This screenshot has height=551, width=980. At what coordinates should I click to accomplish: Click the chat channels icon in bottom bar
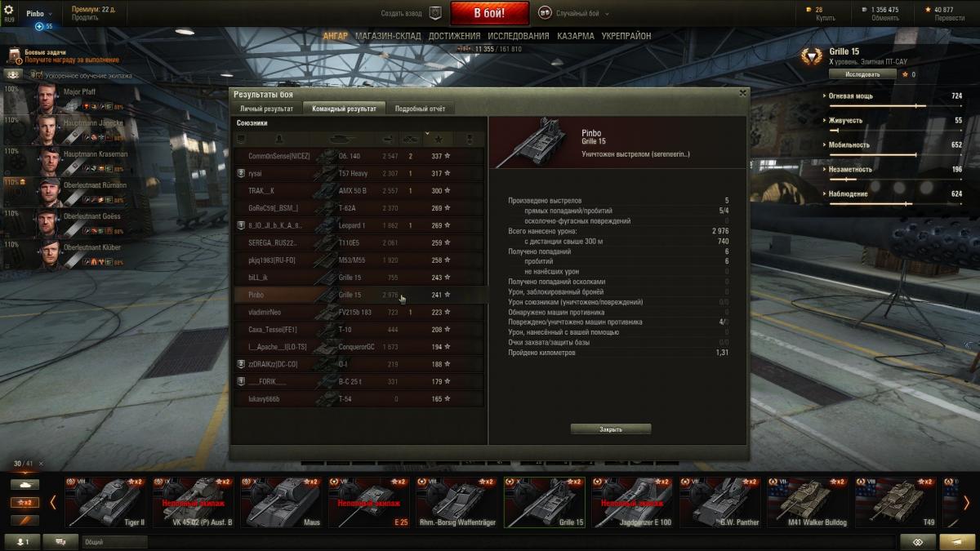60,542
